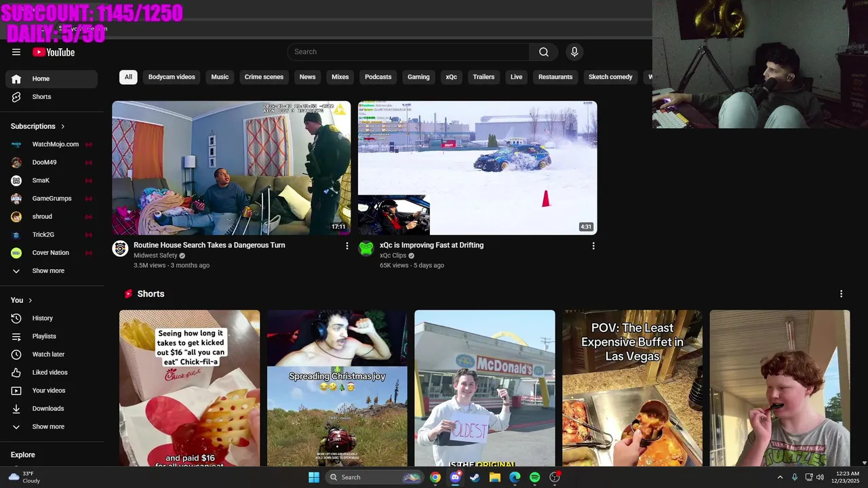Screen dimensions: 868x488
Task: Select Live filter chip
Action: (x=516, y=77)
